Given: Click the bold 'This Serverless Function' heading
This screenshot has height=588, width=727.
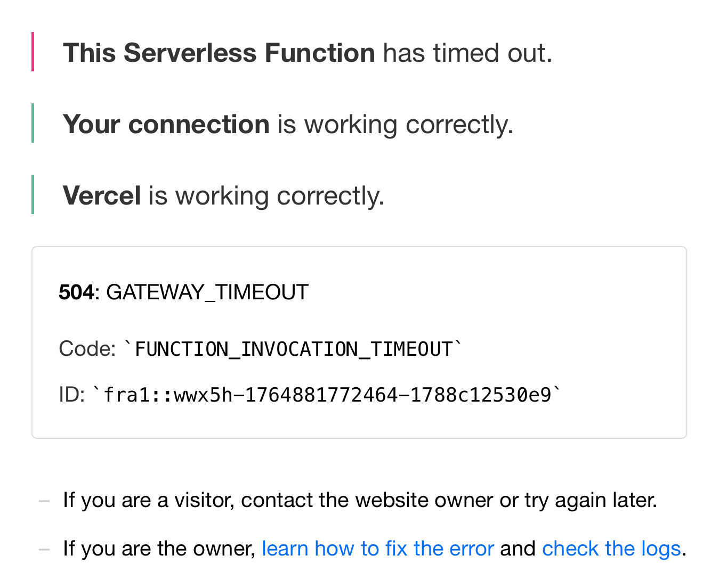Looking at the screenshot, I should pos(219,53).
